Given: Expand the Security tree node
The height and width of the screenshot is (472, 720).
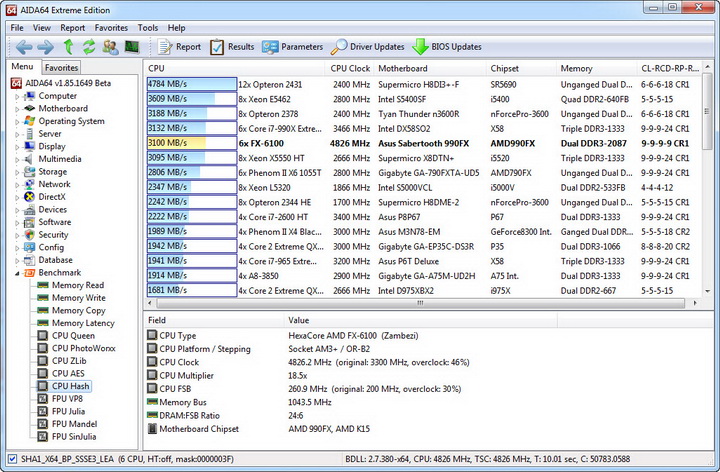Looking at the screenshot, I should click(x=17, y=236).
